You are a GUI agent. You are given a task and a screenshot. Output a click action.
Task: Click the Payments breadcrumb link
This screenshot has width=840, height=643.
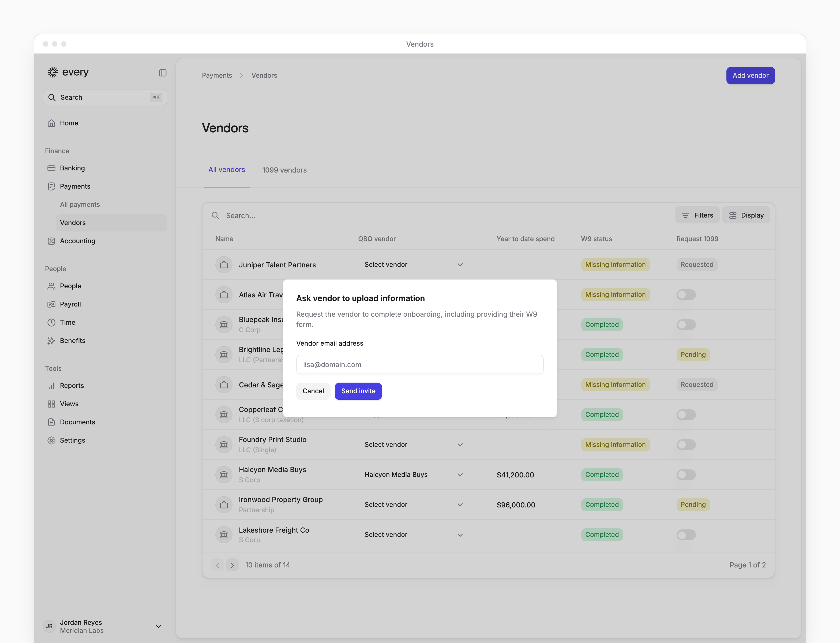tap(217, 75)
